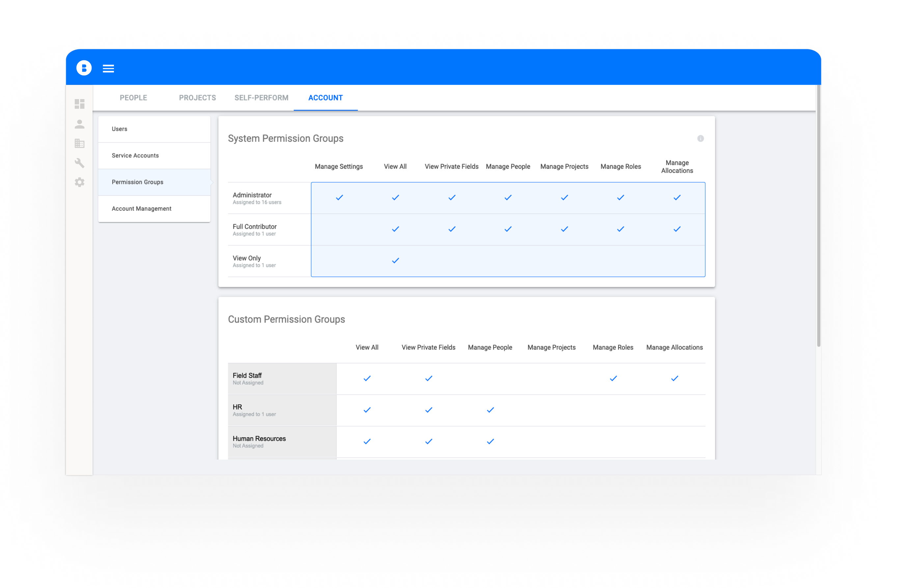Open Service Accounts in the side menu
The width and height of the screenshot is (900, 588).
pyautogui.click(x=135, y=155)
